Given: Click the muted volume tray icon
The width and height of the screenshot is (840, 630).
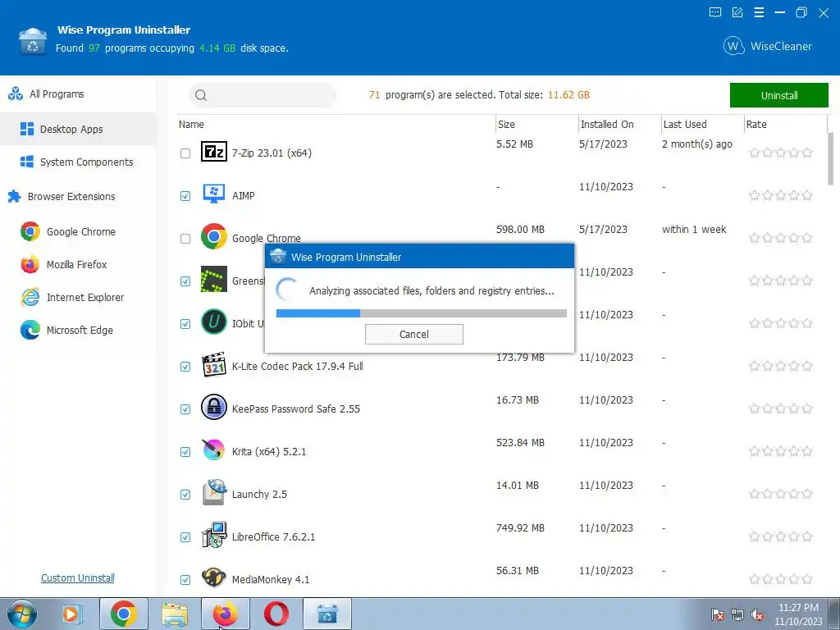Looking at the screenshot, I should click(757, 615).
